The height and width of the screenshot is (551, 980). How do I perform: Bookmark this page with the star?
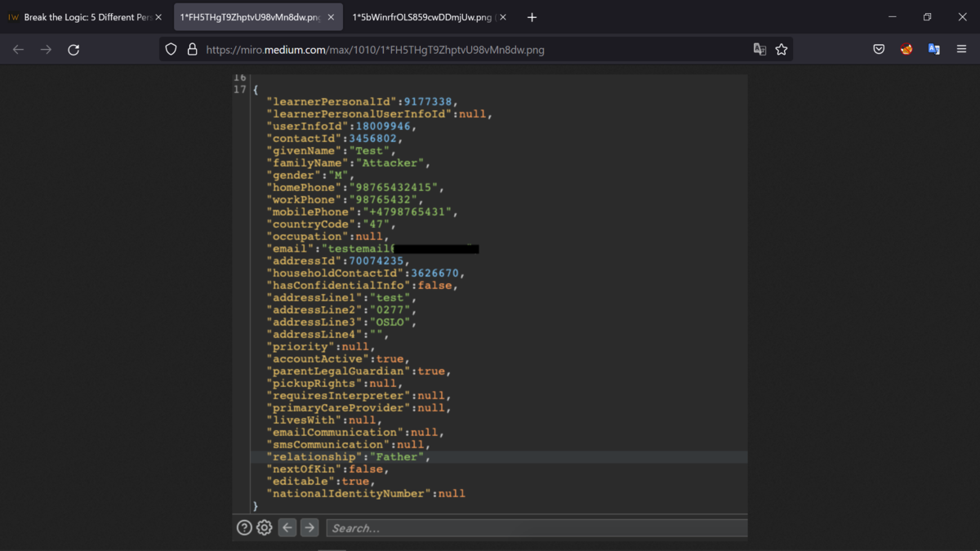coord(782,50)
